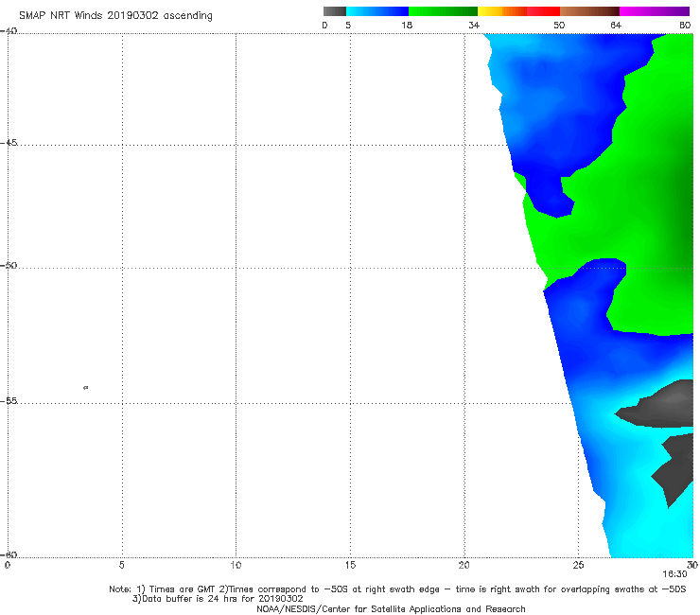Click the note line beginning "Note: 1) Times are GMT"
This screenshot has height=615, width=700.
(397, 589)
